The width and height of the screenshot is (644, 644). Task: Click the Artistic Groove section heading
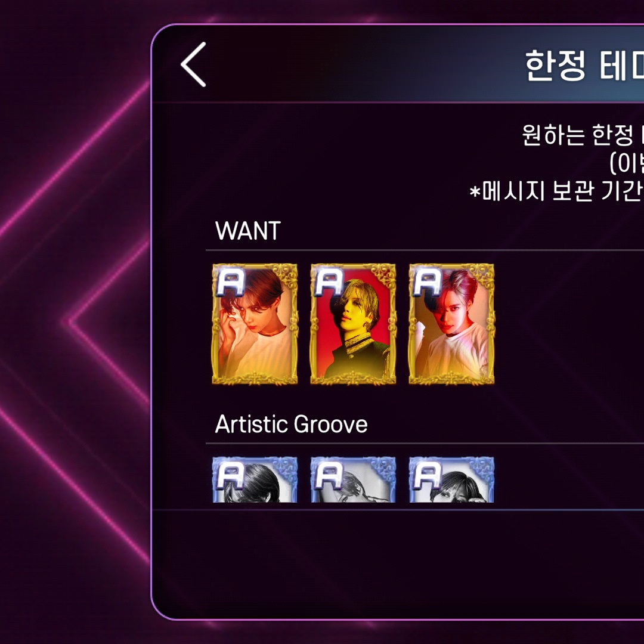click(291, 425)
